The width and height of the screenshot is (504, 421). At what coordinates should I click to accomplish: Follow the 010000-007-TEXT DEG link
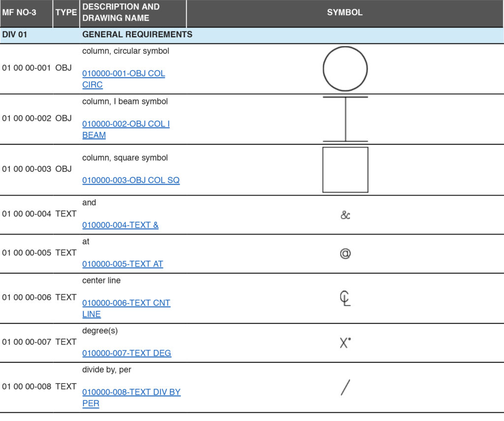126,353
